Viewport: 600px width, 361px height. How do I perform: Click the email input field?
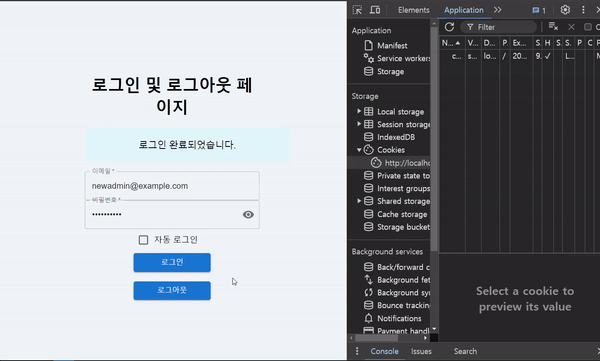click(172, 186)
